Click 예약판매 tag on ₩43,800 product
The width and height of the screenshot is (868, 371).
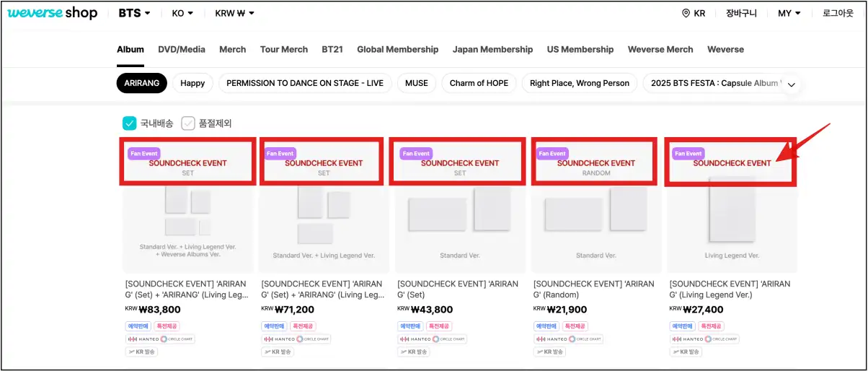(410, 326)
